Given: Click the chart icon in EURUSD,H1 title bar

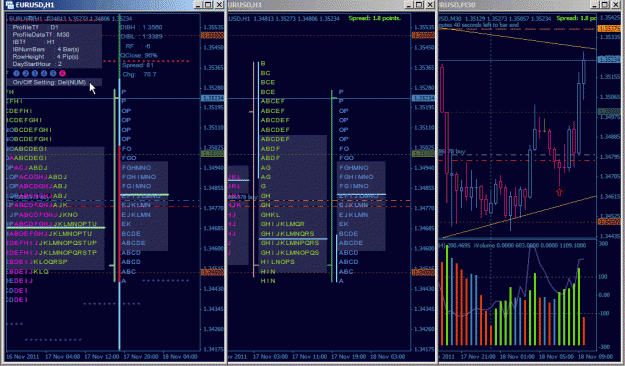Looking at the screenshot, I should click(10, 5).
